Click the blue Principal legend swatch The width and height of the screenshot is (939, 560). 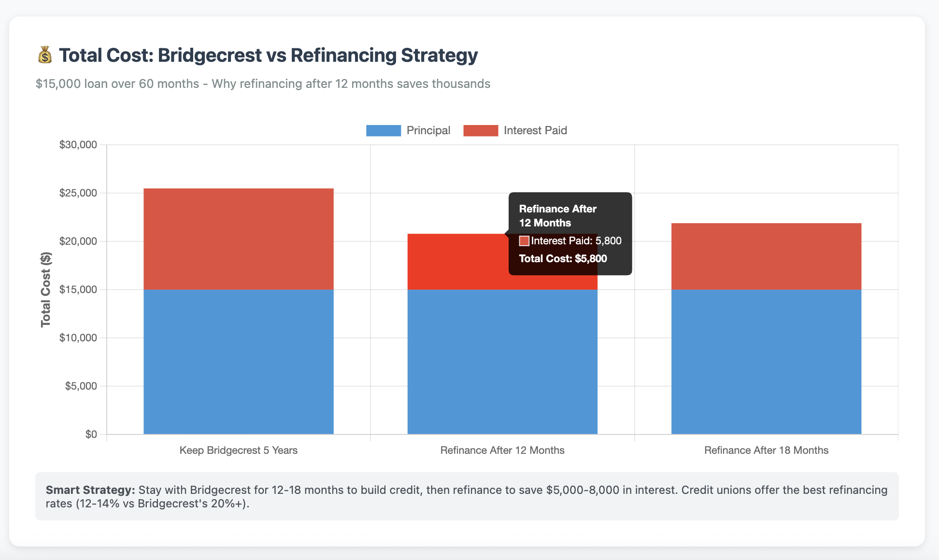(384, 130)
